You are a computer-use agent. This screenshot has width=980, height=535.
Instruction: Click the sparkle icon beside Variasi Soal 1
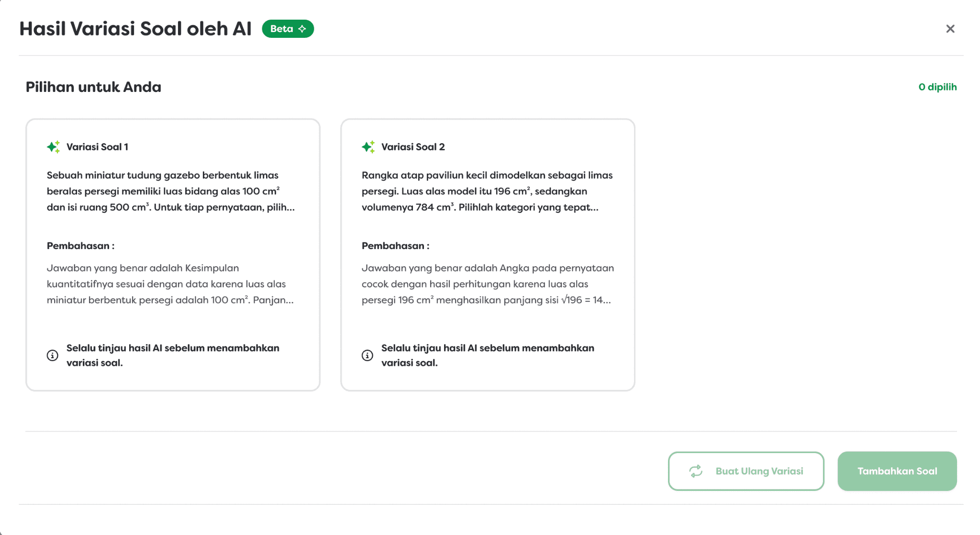[x=53, y=147]
